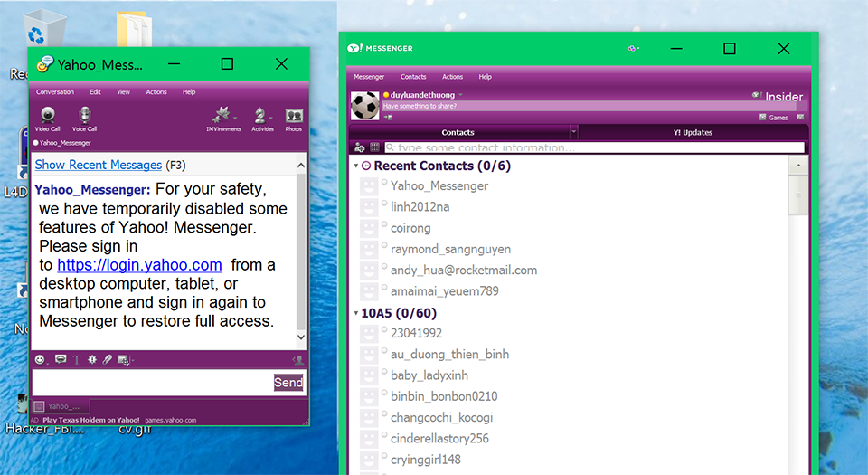Open dropdown arrow next to screen share icon
Image resolution: width=868 pixels, height=475 pixels.
pyautogui.click(x=132, y=360)
